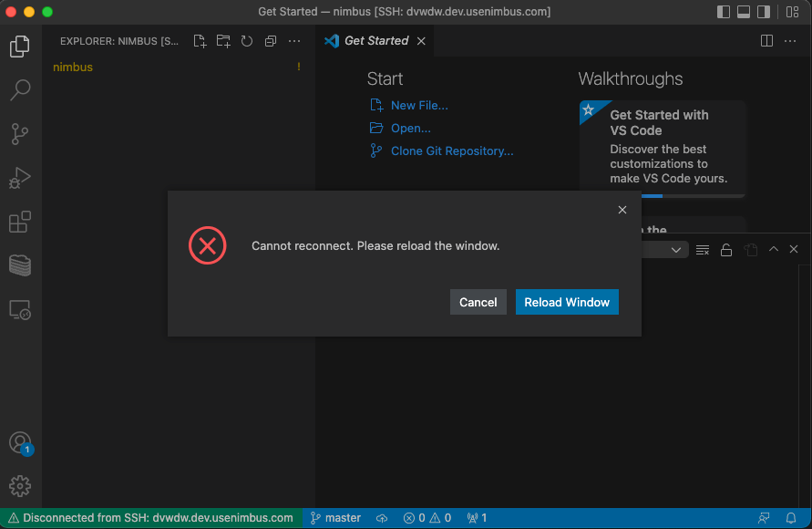Toggle the output scroll lock

pyautogui.click(x=726, y=250)
